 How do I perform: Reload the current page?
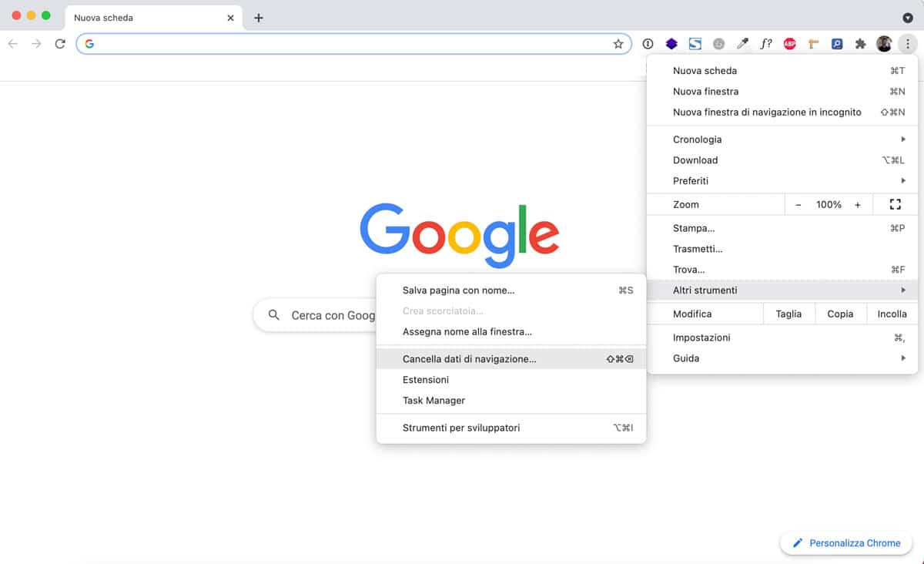(60, 44)
